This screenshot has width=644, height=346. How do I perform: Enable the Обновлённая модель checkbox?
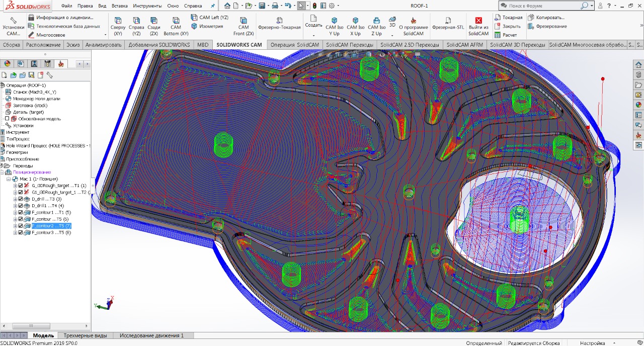tap(7, 119)
